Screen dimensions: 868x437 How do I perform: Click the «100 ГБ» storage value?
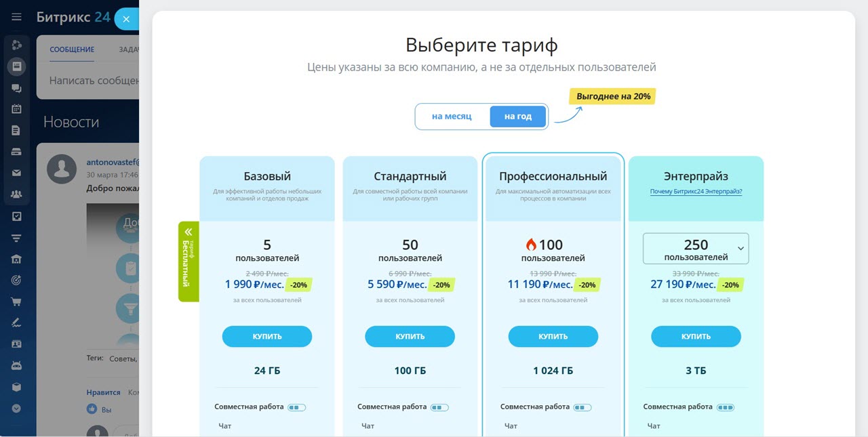coord(410,371)
